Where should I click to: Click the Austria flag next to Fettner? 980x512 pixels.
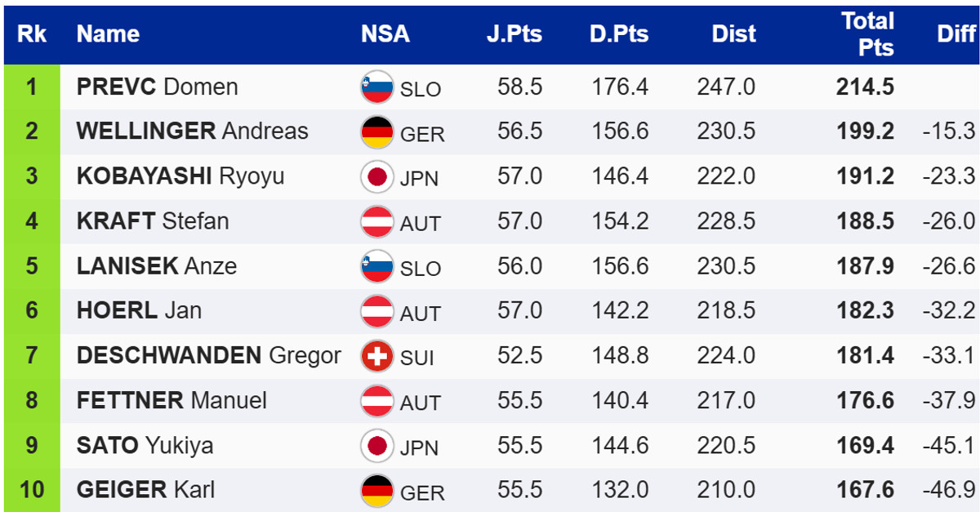376,401
